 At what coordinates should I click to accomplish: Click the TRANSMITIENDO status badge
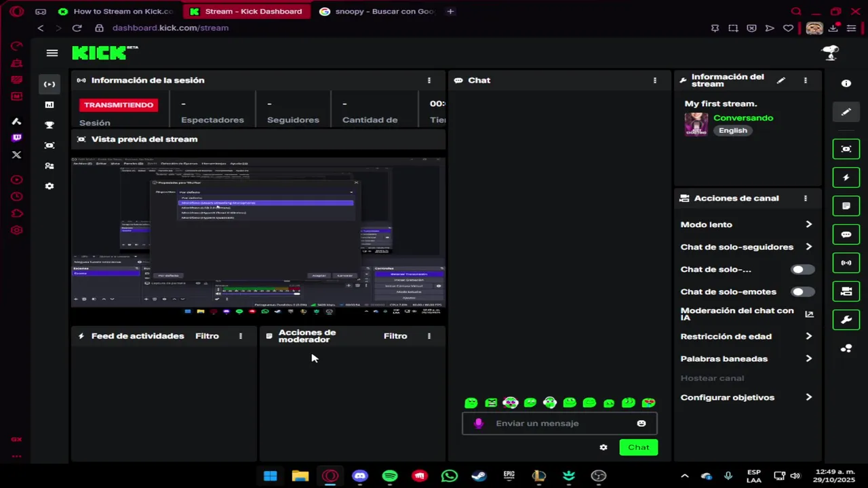click(x=119, y=105)
